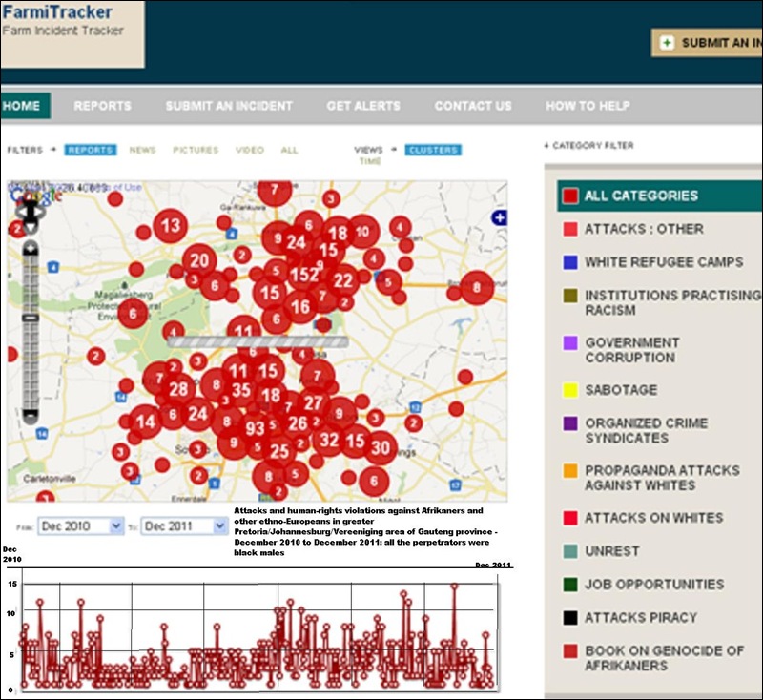
Task: Switch the view to TIME
Action: tap(369, 162)
